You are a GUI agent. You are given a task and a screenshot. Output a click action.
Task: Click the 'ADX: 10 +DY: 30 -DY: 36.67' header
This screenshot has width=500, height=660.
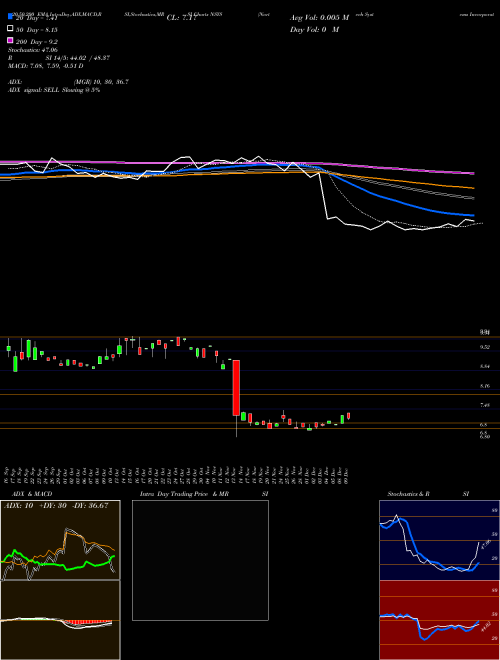click(56, 505)
